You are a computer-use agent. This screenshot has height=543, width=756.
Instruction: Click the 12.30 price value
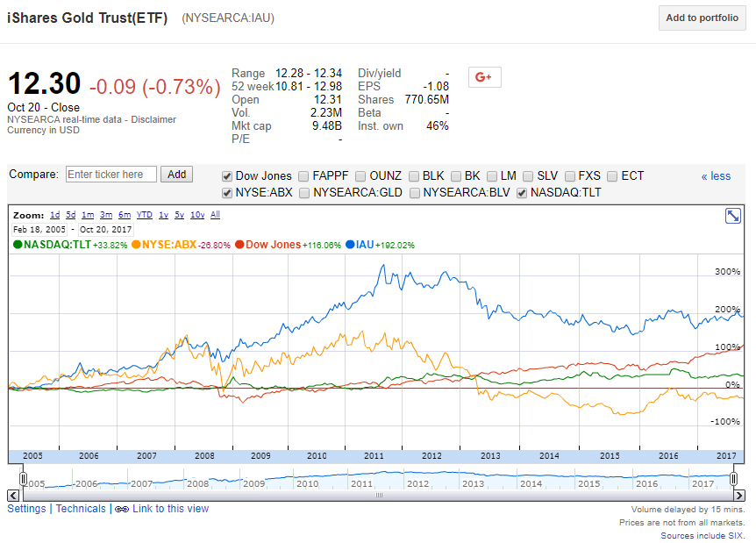pyautogui.click(x=45, y=84)
